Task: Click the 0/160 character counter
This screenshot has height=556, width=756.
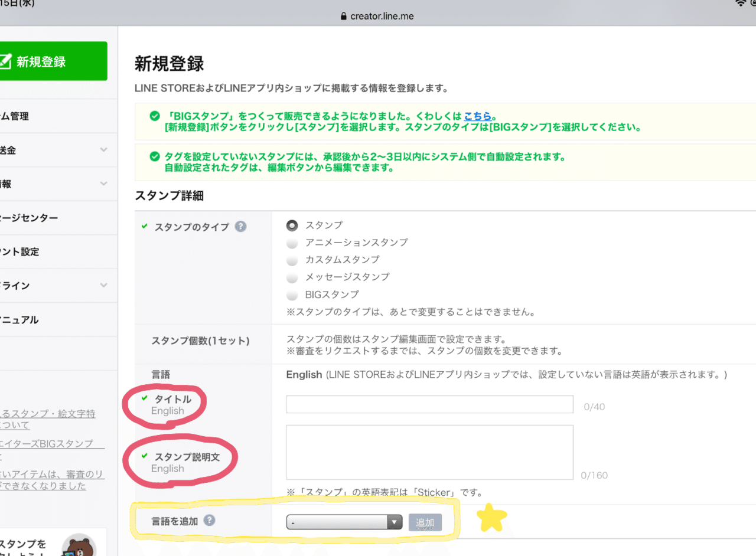Action: [594, 475]
